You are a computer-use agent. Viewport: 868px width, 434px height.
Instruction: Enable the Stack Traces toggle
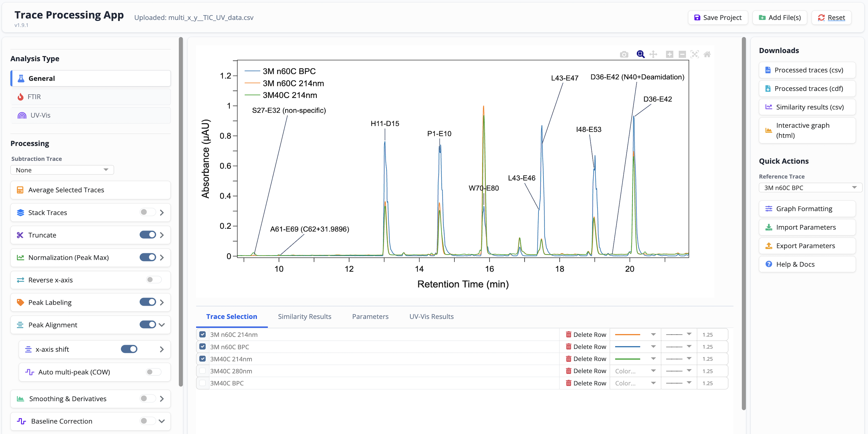coord(147,212)
